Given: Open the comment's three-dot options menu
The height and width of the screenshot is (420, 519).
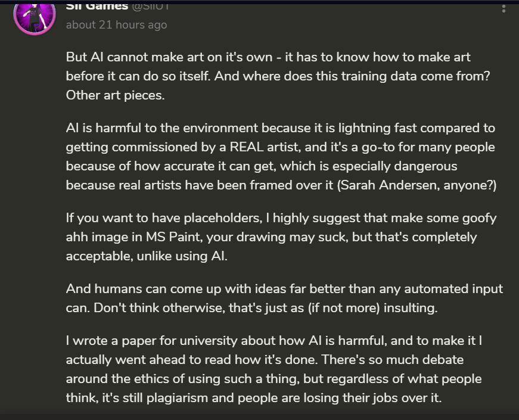Looking at the screenshot, I should point(504,8).
